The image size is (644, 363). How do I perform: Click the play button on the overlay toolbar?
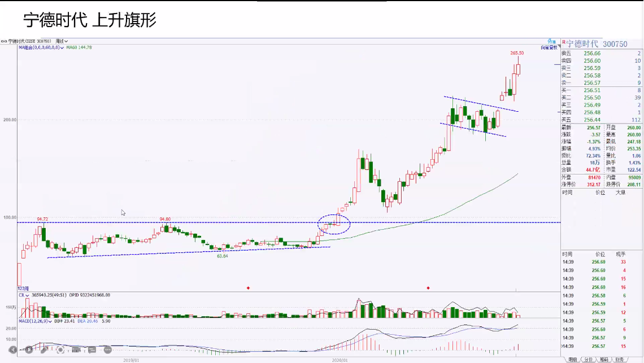29,350
